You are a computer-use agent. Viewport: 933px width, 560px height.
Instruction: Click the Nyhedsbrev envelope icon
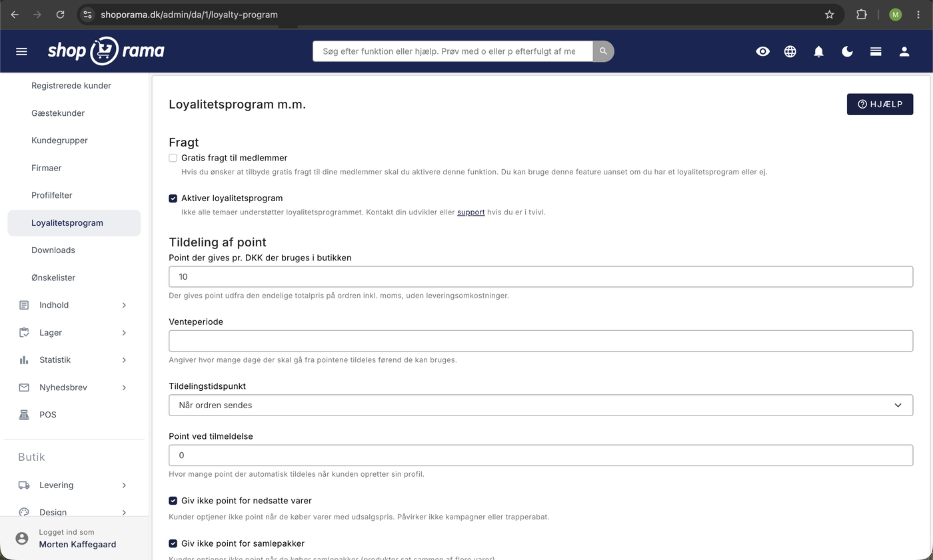(x=24, y=387)
